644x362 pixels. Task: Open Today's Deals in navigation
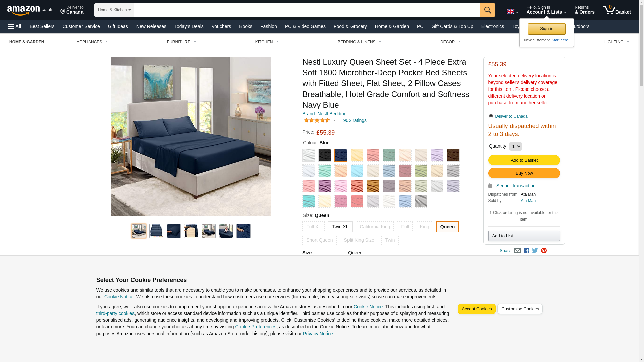pyautogui.click(x=189, y=26)
